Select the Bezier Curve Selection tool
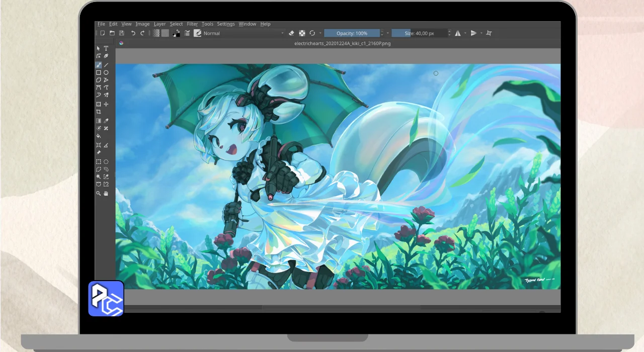 tap(99, 185)
